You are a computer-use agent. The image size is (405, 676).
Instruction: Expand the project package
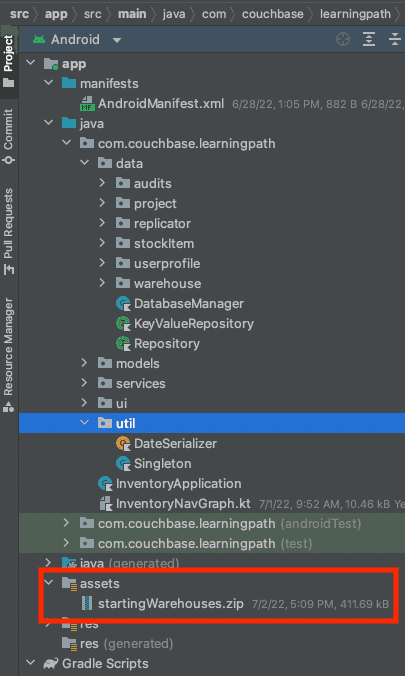(102, 203)
